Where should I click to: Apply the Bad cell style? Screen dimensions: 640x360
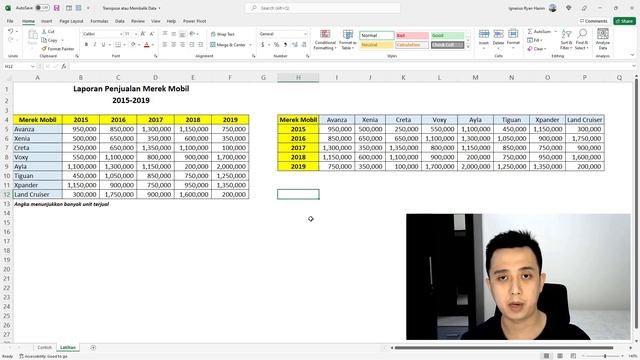tap(412, 36)
